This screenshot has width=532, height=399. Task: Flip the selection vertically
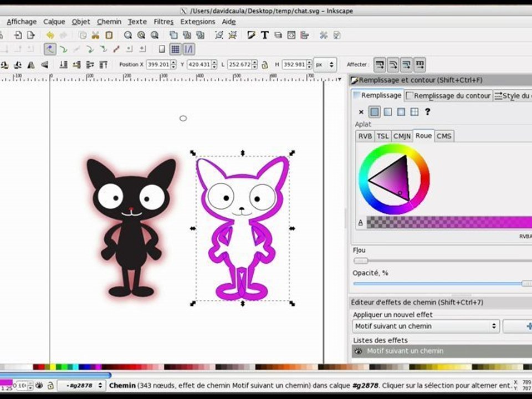point(44,64)
